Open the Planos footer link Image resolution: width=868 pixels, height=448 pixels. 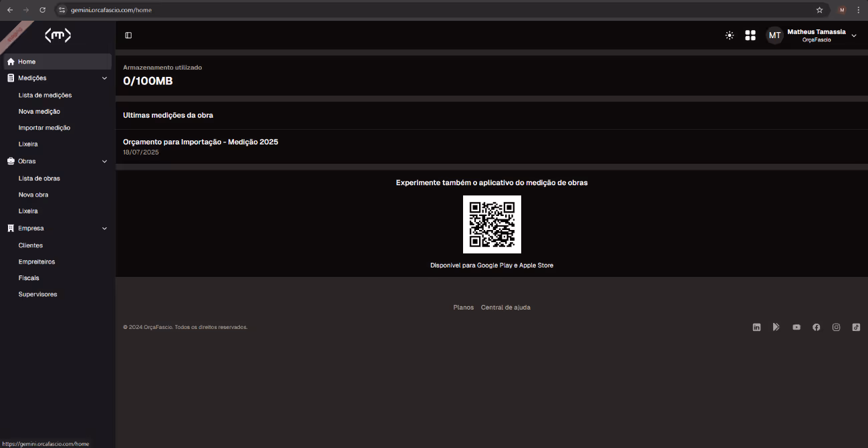coord(463,308)
